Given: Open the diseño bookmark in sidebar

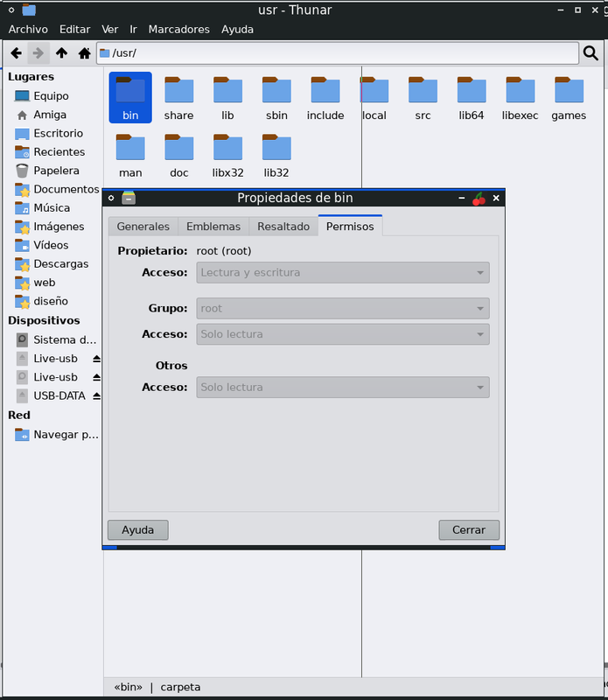Looking at the screenshot, I should click(52, 301).
